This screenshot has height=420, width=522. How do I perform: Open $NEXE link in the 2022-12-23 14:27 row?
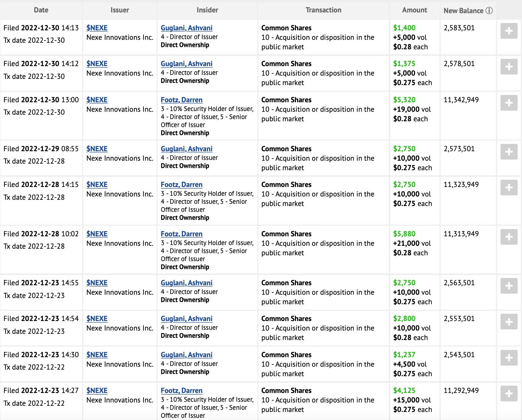97,390
